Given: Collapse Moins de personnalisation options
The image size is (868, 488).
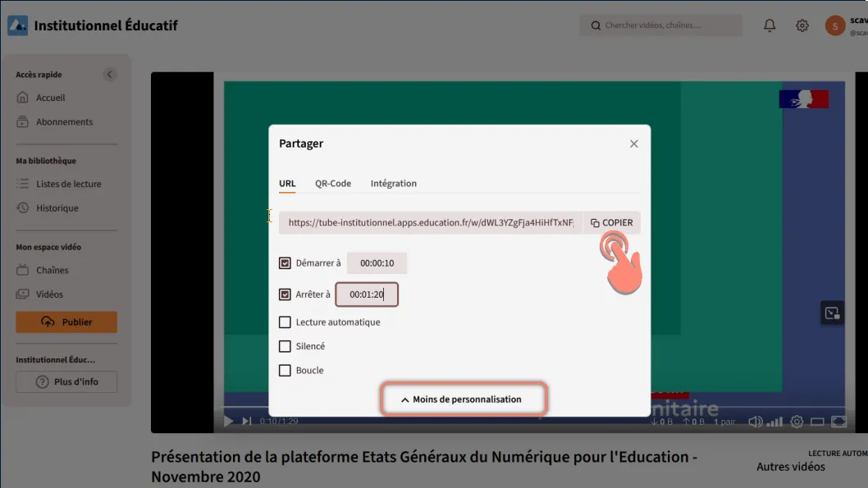Looking at the screenshot, I should tap(464, 399).
